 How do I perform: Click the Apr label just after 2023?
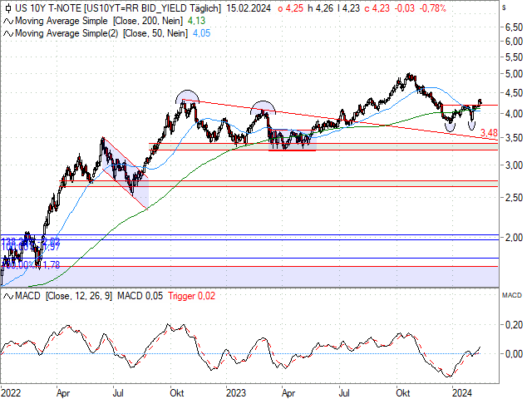288,393
